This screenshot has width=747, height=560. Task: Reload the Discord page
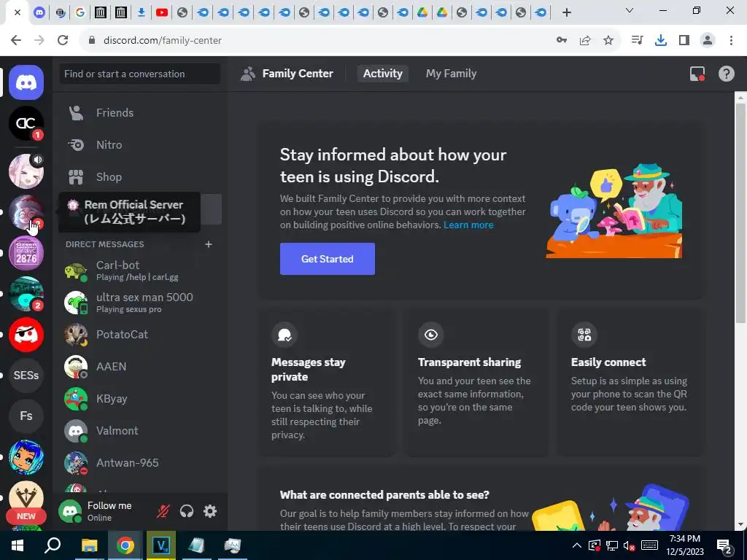coord(63,40)
